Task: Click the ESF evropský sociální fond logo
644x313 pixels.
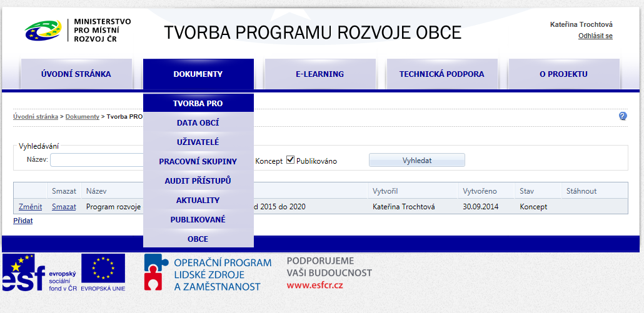Action: (39, 272)
